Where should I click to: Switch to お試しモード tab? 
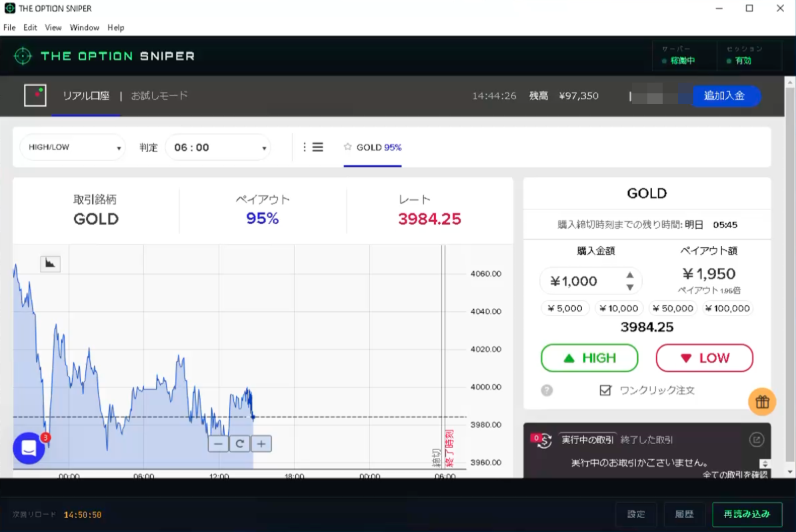point(159,95)
